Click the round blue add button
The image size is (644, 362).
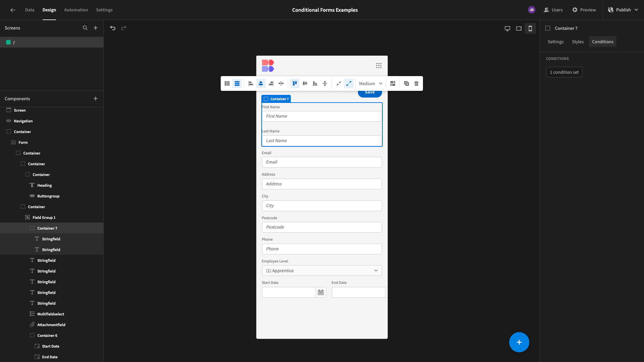coord(519,342)
